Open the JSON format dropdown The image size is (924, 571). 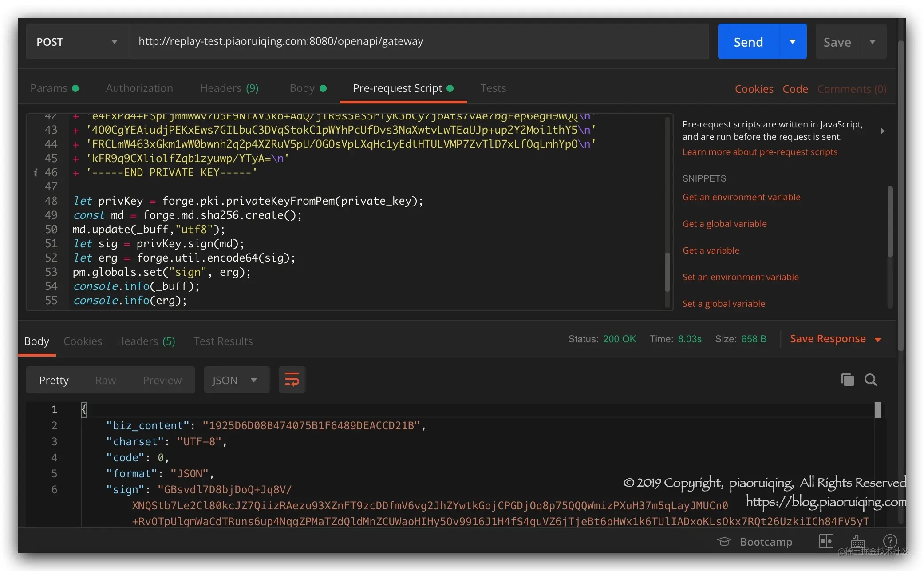[x=236, y=380]
